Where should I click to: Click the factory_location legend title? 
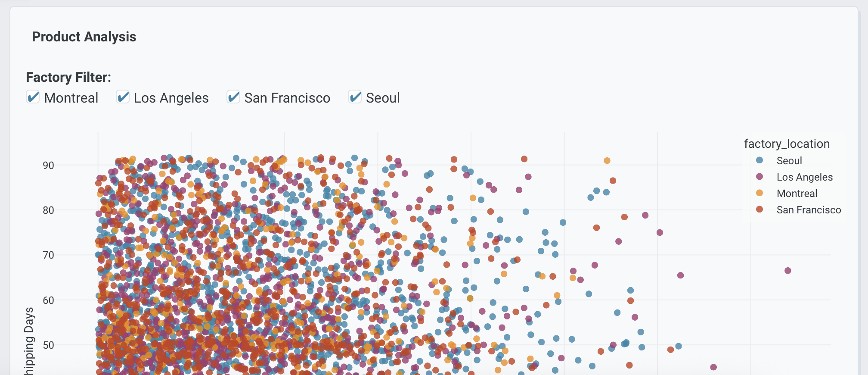click(x=787, y=144)
